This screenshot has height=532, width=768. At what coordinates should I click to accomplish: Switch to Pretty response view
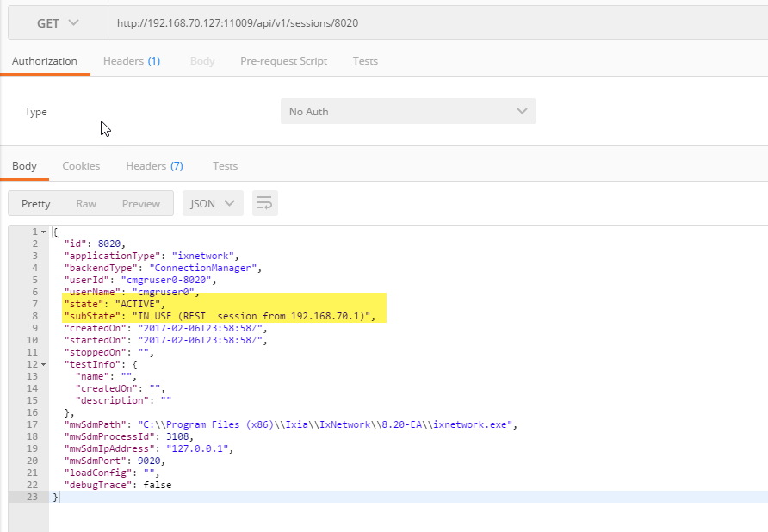(x=36, y=204)
